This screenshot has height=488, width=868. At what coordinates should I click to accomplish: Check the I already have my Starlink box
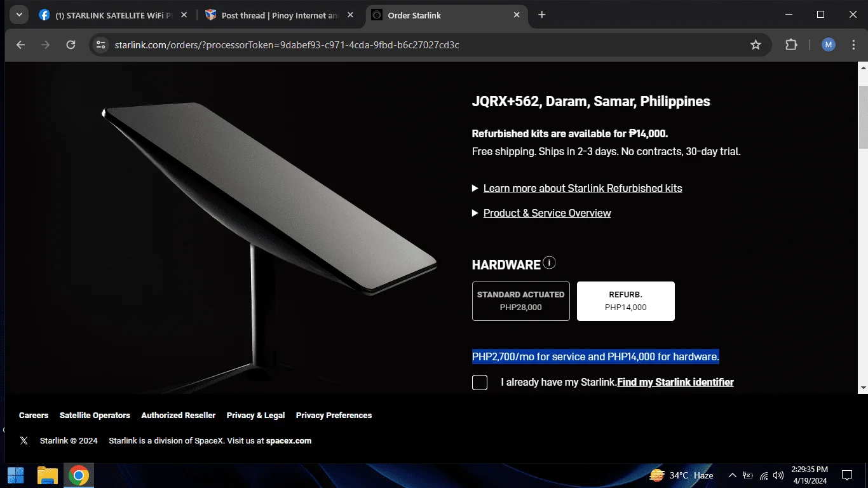(480, 382)
